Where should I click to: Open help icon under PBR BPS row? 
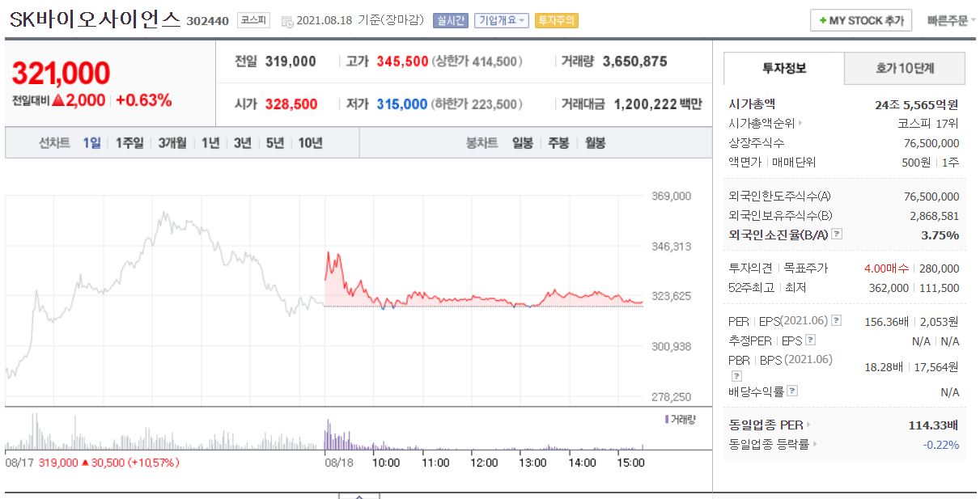(736, 376)
